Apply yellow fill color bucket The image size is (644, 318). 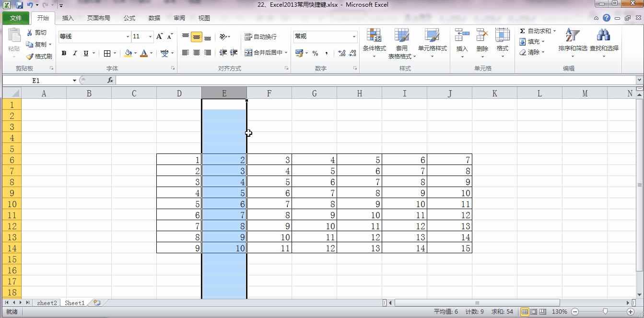pos(128,53)
